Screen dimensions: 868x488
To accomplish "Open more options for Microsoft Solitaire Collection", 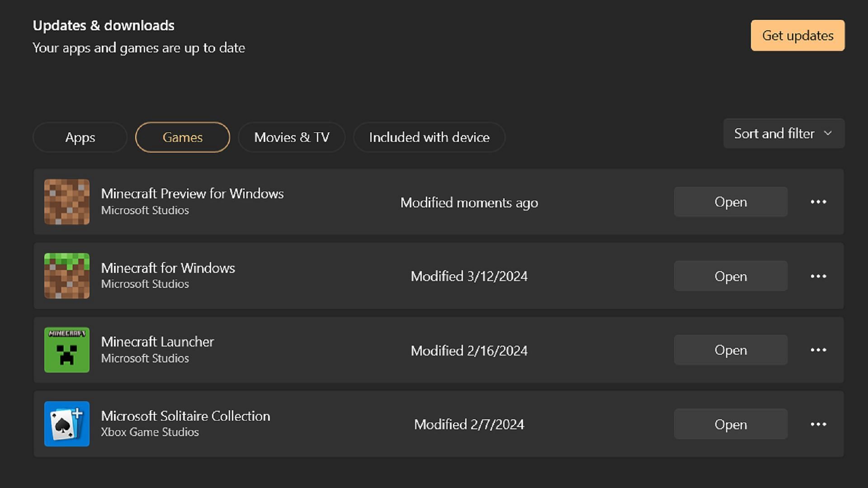I will click(818, 424).
